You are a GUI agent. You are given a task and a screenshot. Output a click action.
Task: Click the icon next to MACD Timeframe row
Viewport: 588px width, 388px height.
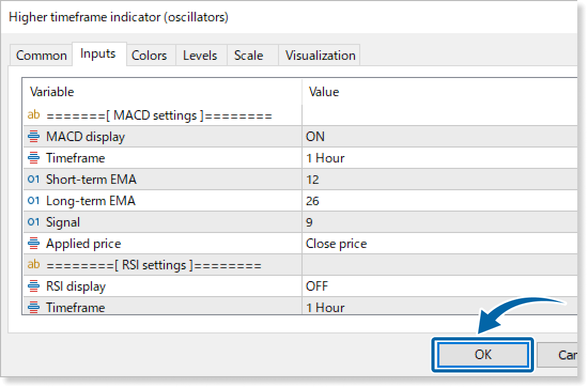click(x=34, y=158)
